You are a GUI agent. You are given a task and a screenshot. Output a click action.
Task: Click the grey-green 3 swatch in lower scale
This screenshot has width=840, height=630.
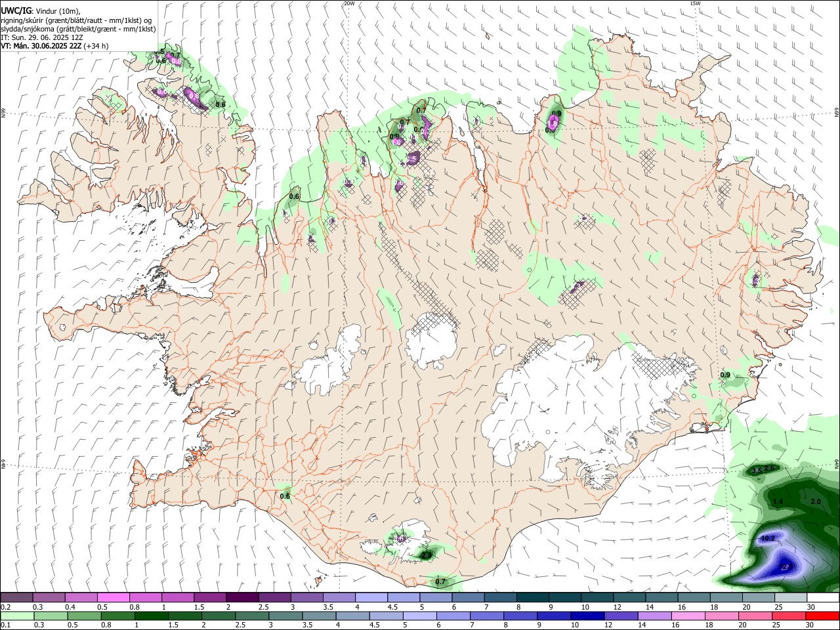(x=285, y=616)
